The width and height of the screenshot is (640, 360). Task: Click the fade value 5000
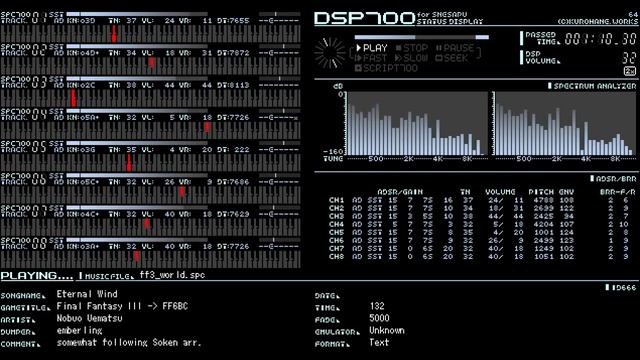tap(379, 318)
